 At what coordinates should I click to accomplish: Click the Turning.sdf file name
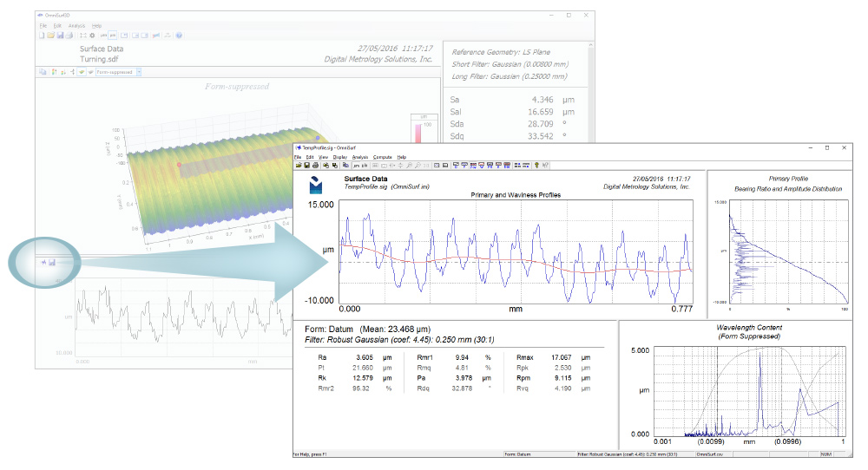coord(99,59)
